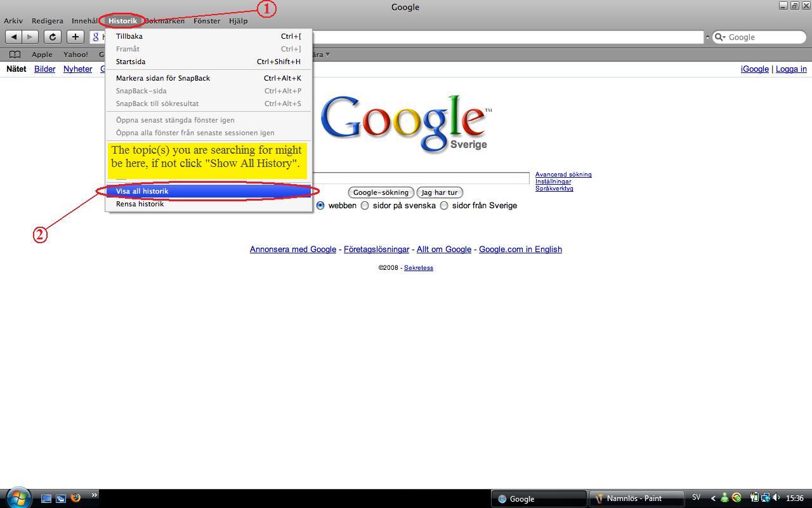The width and height of the screenshot is (812, 508).
Task: Open Google.com in English link
Action: 520,249
